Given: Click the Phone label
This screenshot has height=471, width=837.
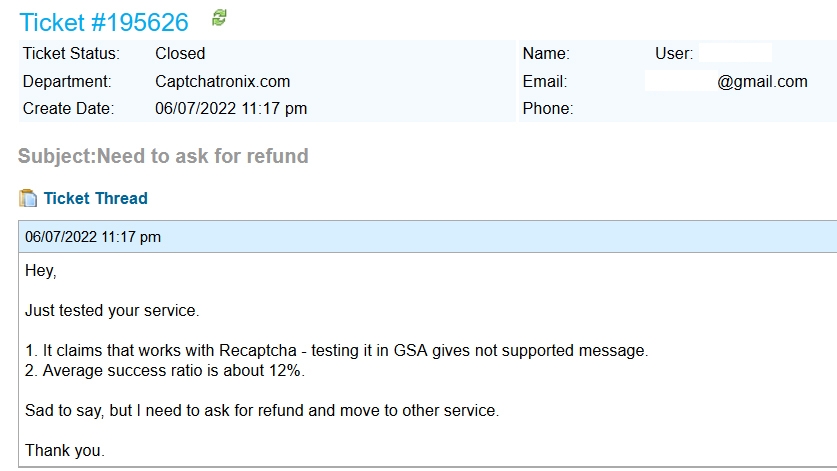Looking at the screenshot, I should pos(548,108).
